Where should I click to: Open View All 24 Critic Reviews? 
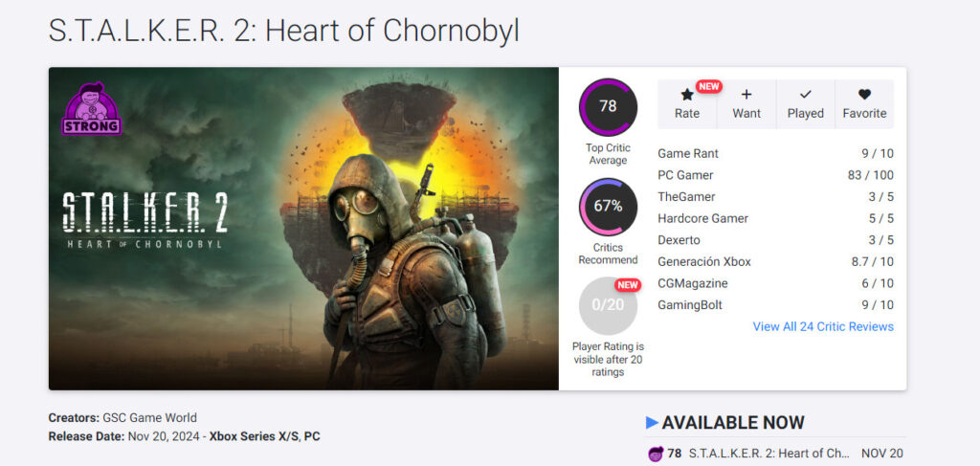pyautogui.click(x=823, y=326)
